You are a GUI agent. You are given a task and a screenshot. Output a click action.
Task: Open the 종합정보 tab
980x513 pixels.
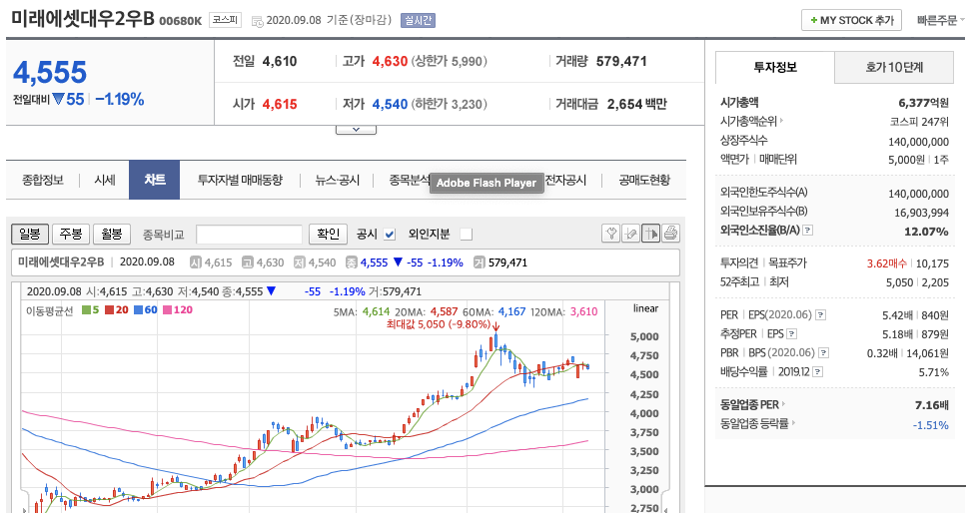[x=43, y=181]
